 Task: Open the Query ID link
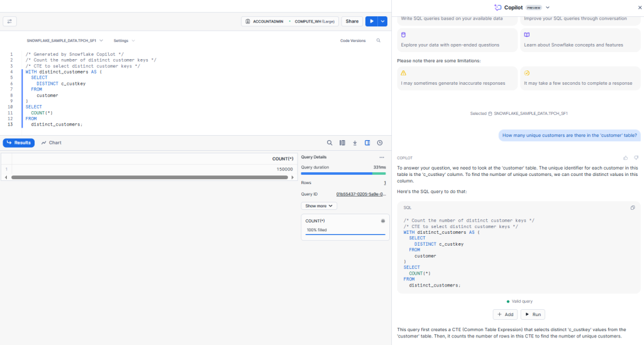[x=360, y=194]
